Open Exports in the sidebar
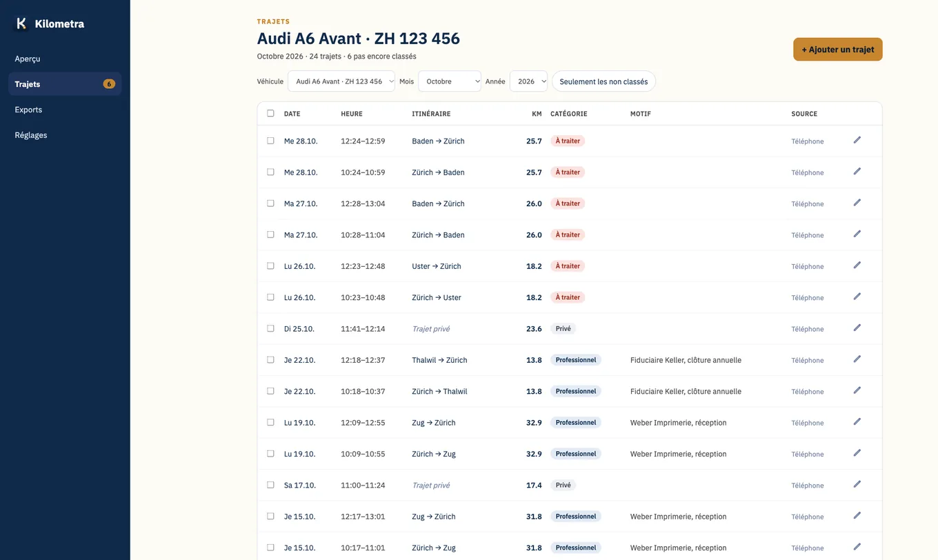Screen dimensions: 938x560 pyautogui.click(x=65, y=110)
